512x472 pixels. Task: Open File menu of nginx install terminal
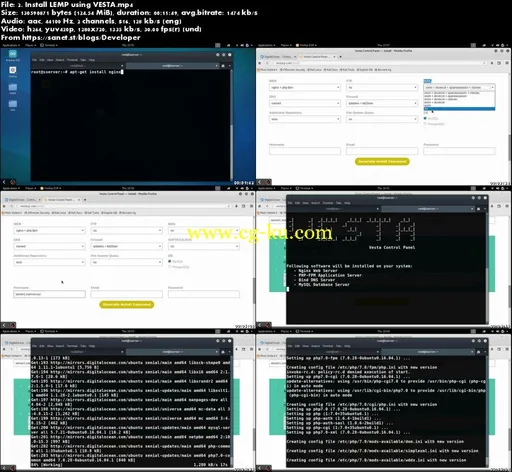pos(34,60)
